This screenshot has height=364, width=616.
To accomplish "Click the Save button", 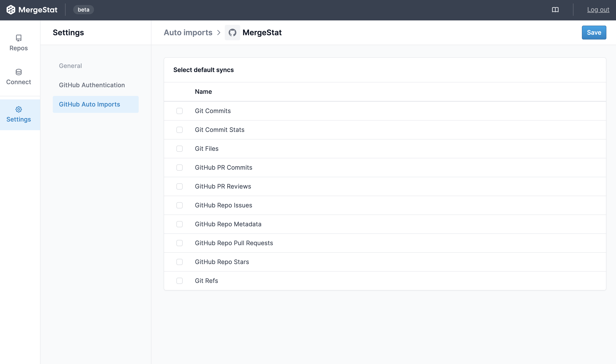I will (x=594, y=32).
